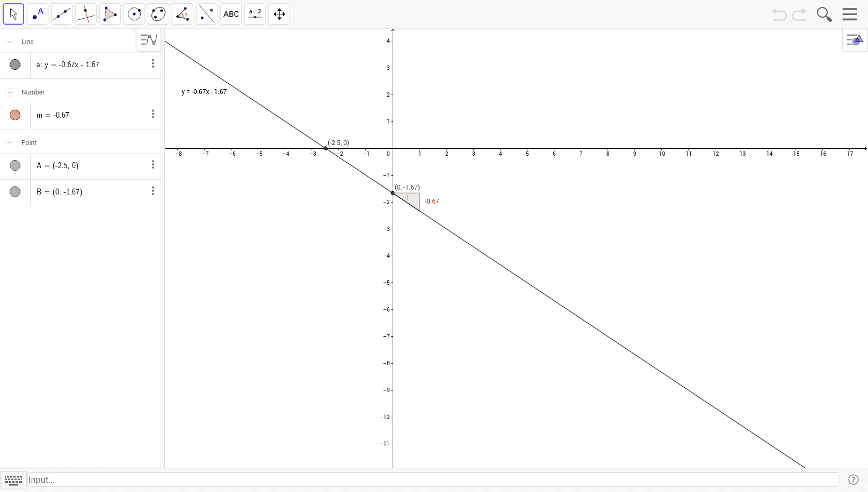Viewport: 868px width, 492px height.
Task: Toggle visibility of number m
Action: click(15, 115)
